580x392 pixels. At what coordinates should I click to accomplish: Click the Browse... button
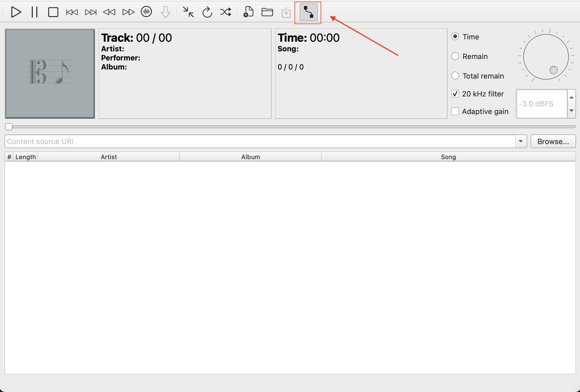(x=553, y=142)
